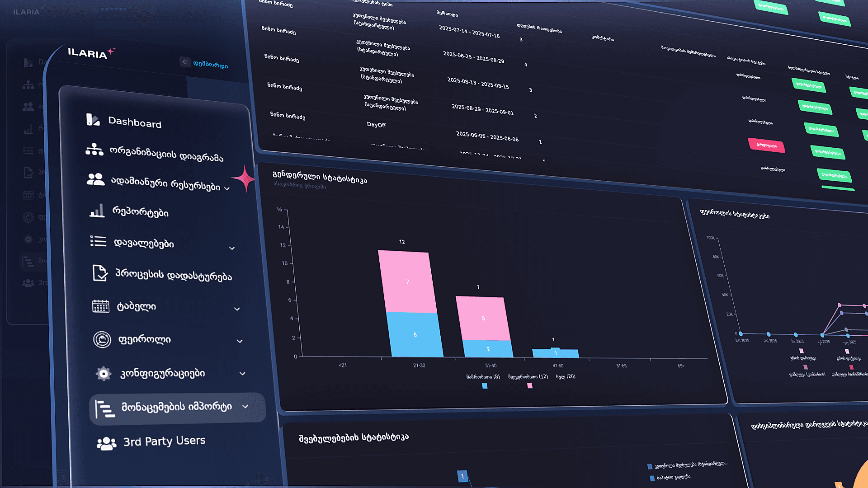868x488 pixels.
Task: Select the highlighted data import menu item
Action: pos(176,408)
